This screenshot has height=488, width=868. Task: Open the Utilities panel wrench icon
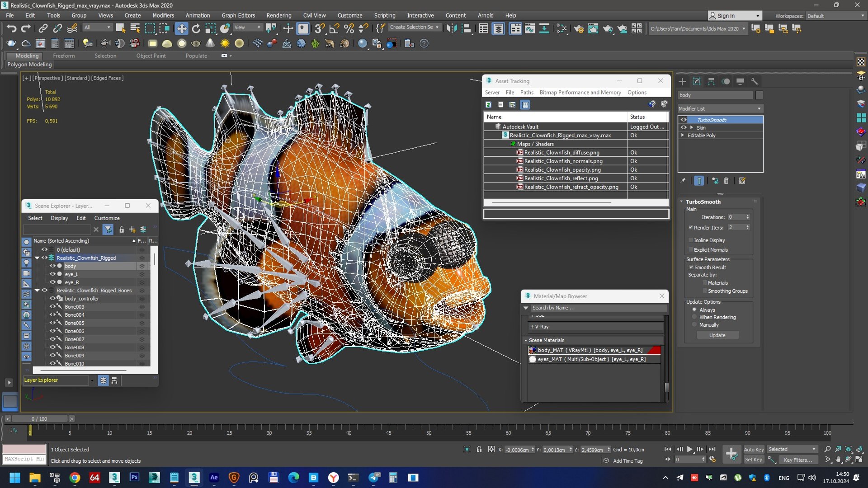[755, 81]
